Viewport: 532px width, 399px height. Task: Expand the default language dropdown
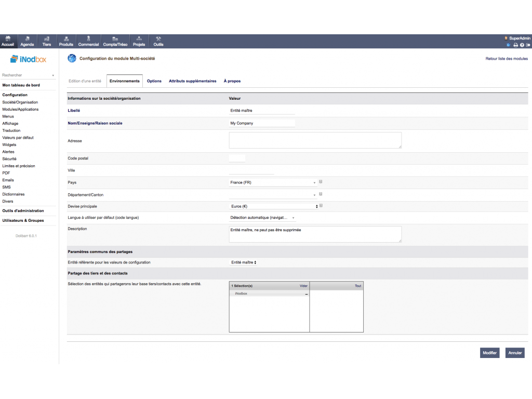click(262, 218)
